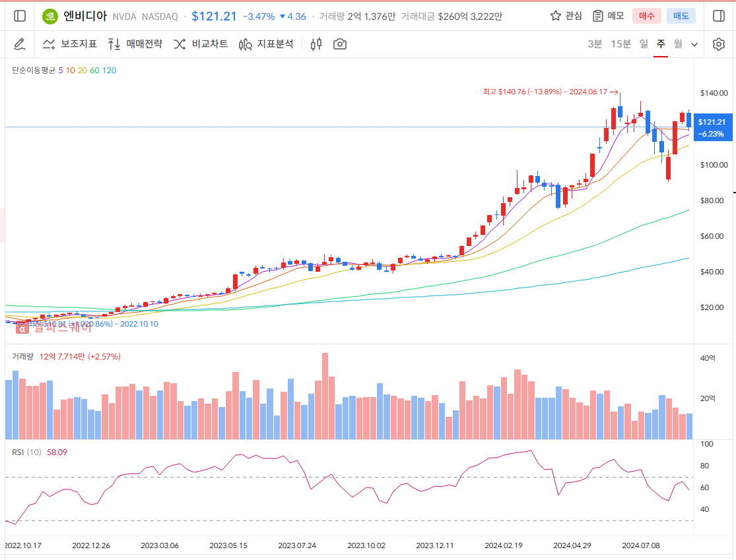Select the 20-period moving average value
The height and width of the screenshot is (560, 736).
(82, 71)
